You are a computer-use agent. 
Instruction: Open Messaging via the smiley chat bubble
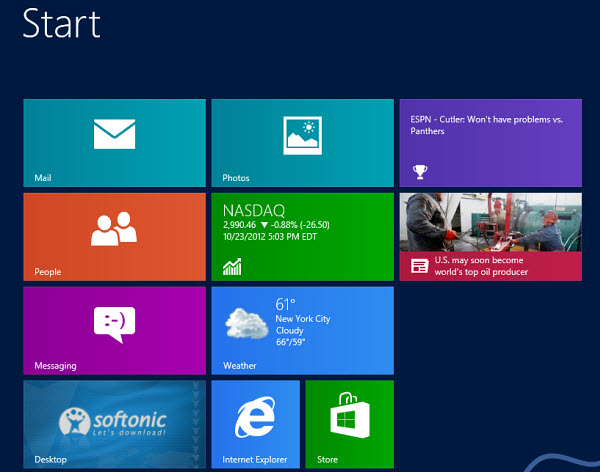114,323
